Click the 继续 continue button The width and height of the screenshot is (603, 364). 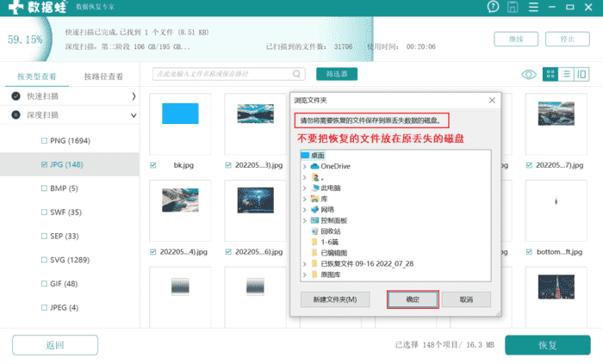516,39
